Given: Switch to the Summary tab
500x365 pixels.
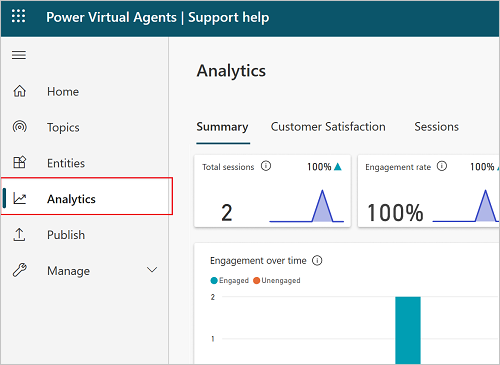Looking at the screenshot, I should coord(222,127).
